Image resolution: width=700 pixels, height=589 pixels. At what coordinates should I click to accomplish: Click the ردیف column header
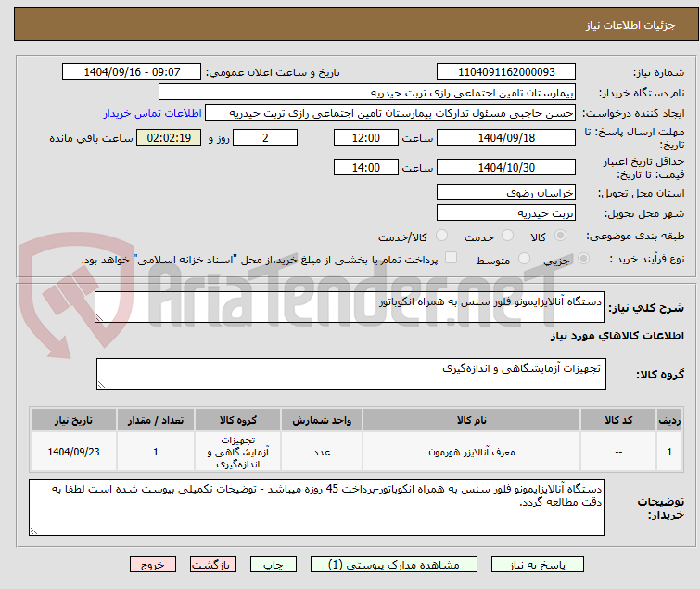(x=669, y=420)
